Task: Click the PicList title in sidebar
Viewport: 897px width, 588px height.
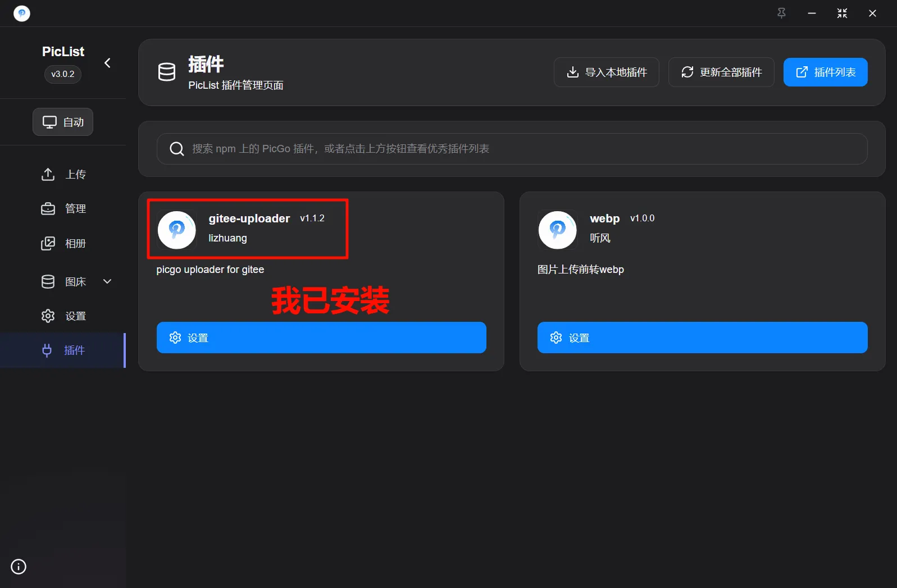Action: click(63, 52)
